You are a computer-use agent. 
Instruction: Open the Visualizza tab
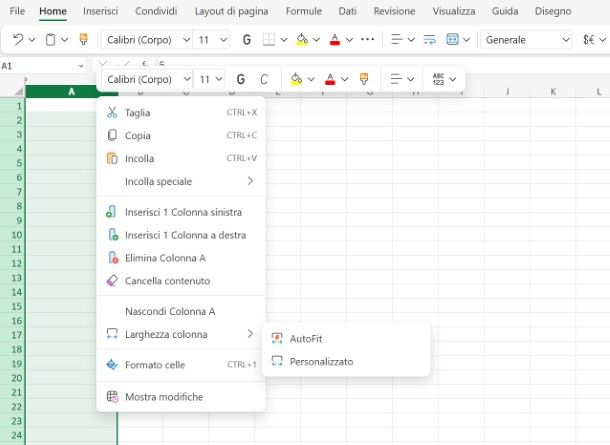click(454, 11)
